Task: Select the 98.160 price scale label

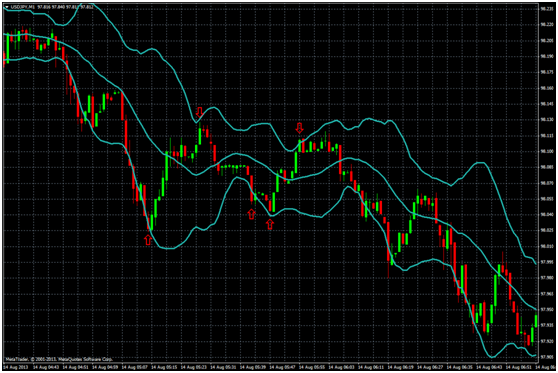Action: click(x=547, y=88)
